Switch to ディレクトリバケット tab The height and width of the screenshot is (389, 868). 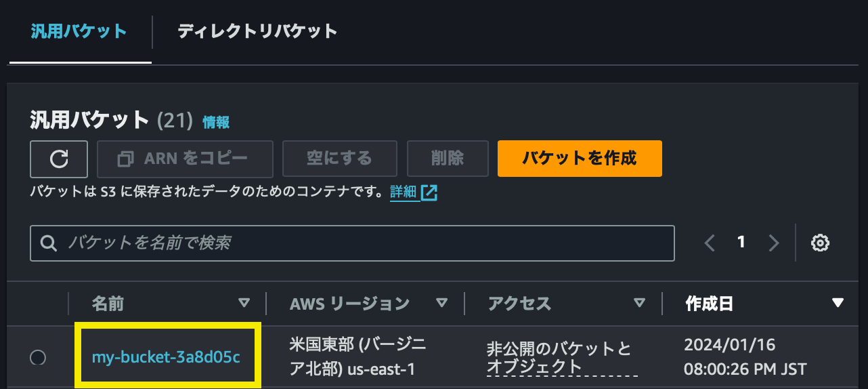[257, 31]
